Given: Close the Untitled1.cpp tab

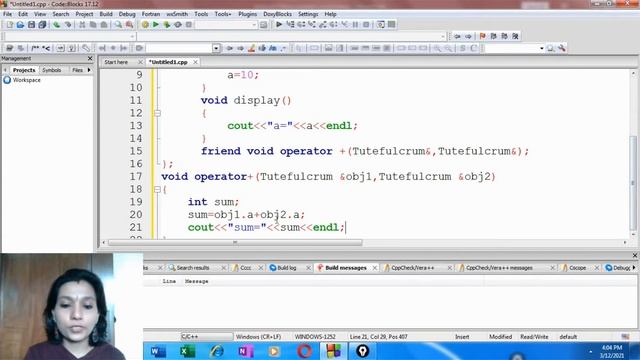Looking at the screenshot, I should pyautogui.click(x=196, y=62).
